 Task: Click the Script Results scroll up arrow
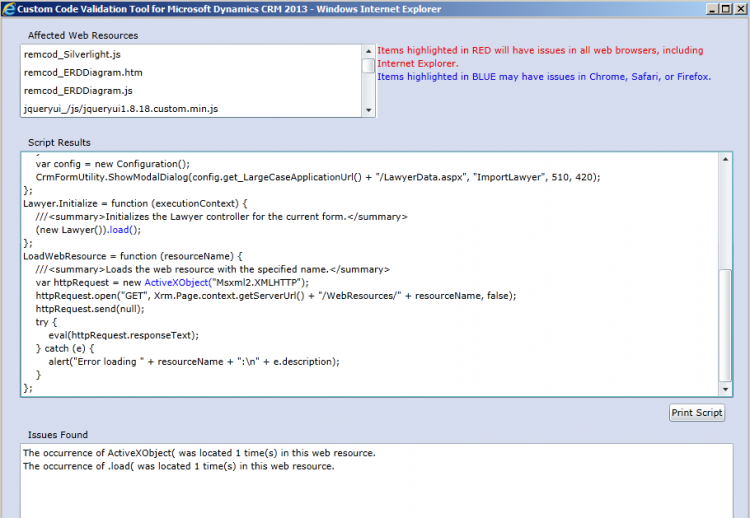coord(725,159)
